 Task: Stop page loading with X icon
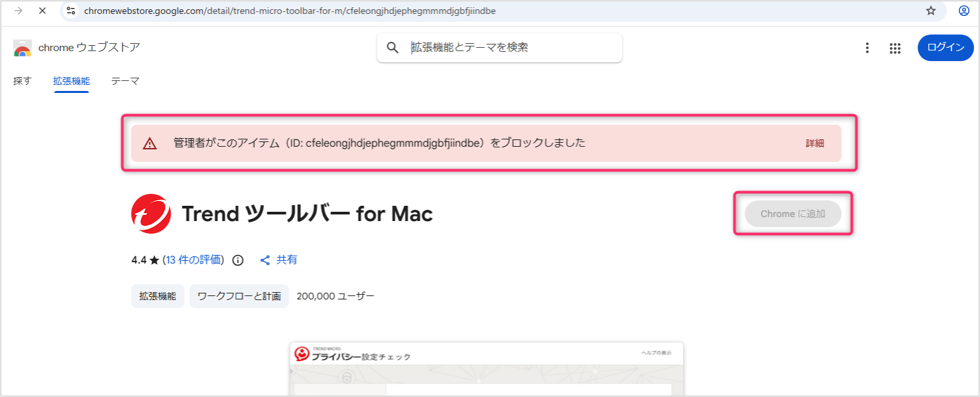[x=42, y=11]
